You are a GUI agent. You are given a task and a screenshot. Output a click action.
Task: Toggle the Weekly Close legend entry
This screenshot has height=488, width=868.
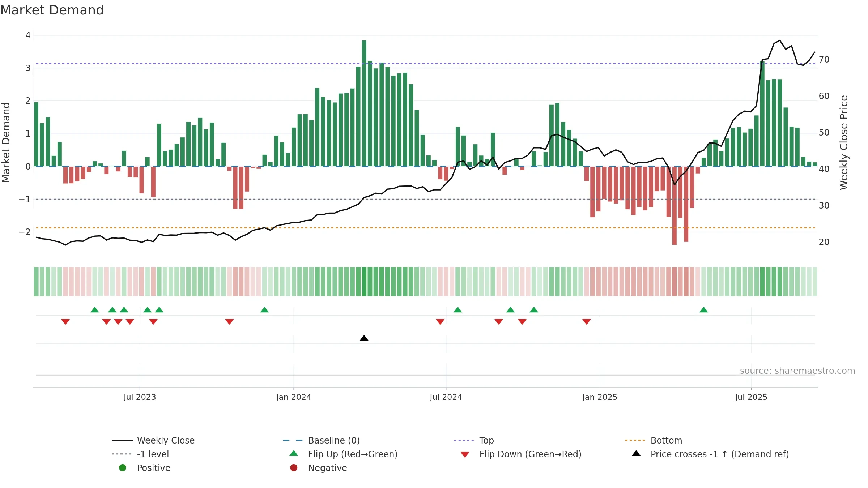pyautogui.click(x=153, y=440)
